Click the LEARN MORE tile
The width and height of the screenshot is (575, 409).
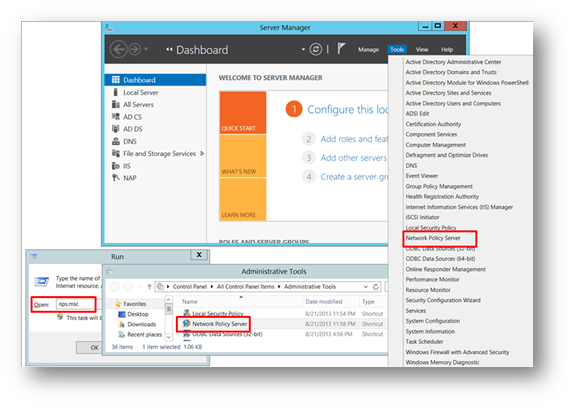coord(243,199)
